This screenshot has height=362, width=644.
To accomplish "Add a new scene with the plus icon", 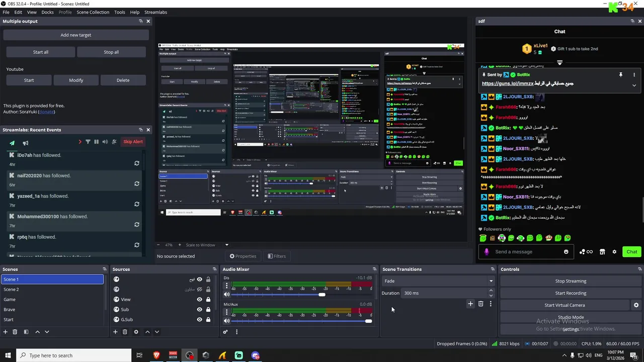I will tap(6, 332).
